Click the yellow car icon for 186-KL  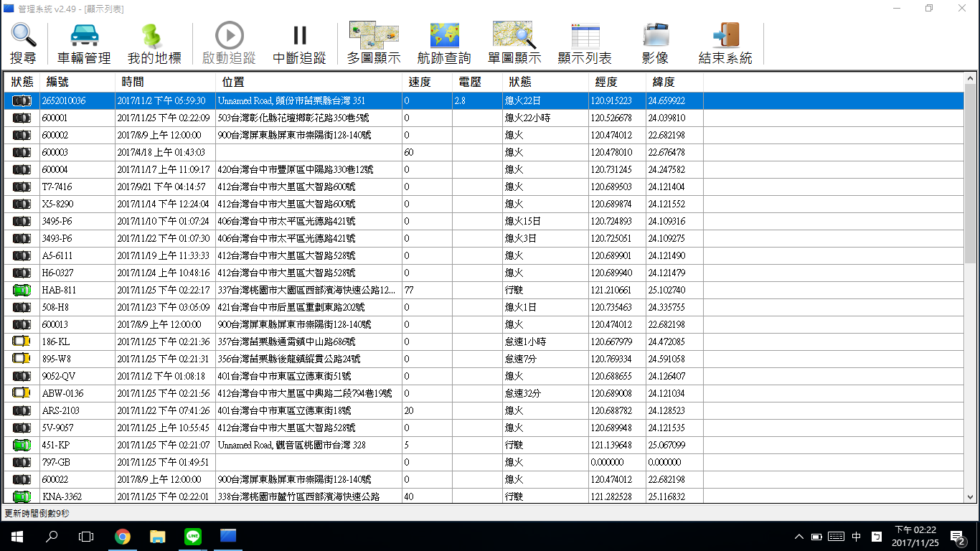click(22, 342)
